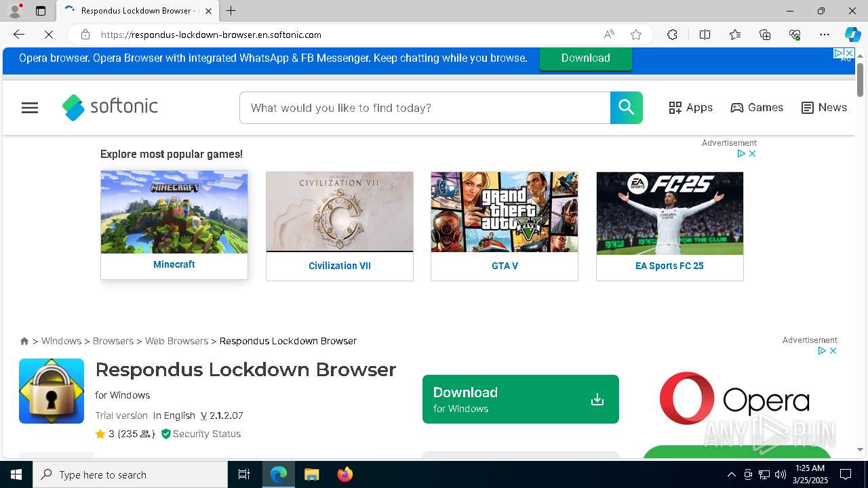
Task: Open Collections in Edge
Action: tap(765, 35)
